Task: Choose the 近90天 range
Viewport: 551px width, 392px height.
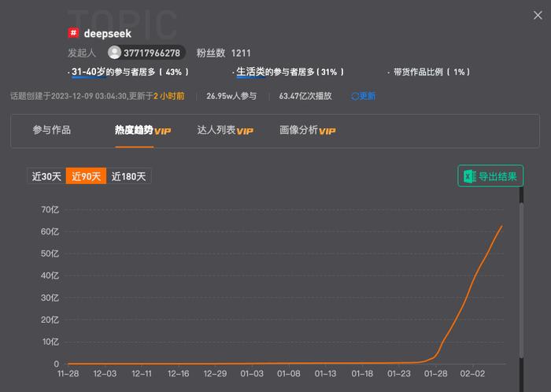Action: click(x=86, y=176)
